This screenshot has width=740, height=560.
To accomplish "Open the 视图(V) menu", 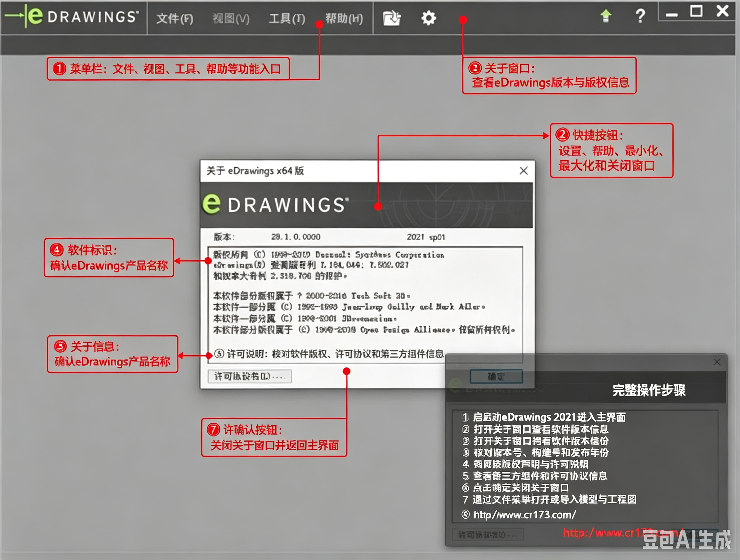I will 231,18.
